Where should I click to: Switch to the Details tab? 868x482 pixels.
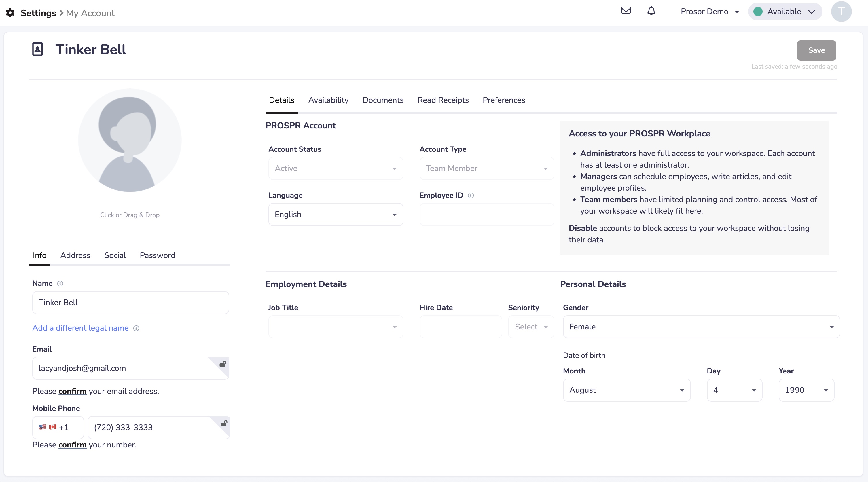point(281,100)
